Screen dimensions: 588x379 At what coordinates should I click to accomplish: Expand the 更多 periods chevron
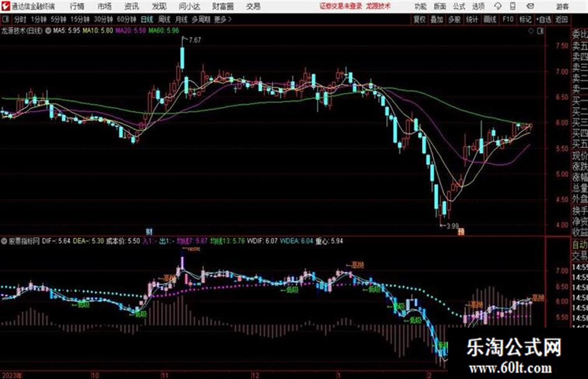pos(223,19)
